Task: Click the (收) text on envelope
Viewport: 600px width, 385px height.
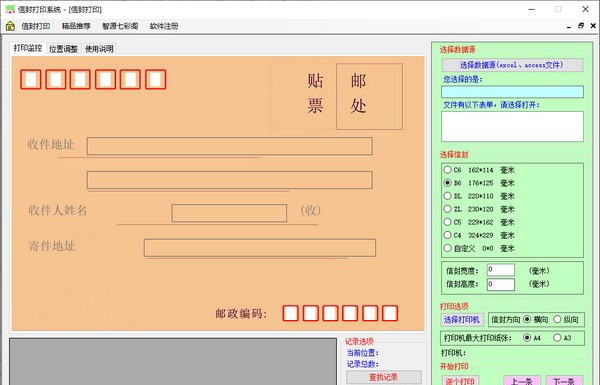Action: [x=310, y=210]
